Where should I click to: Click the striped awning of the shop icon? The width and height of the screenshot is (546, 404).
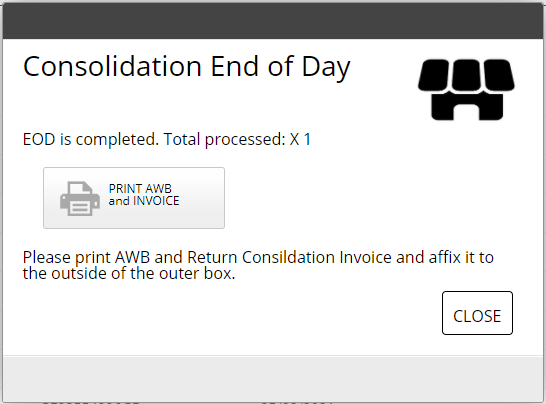[x=466, y=75]
